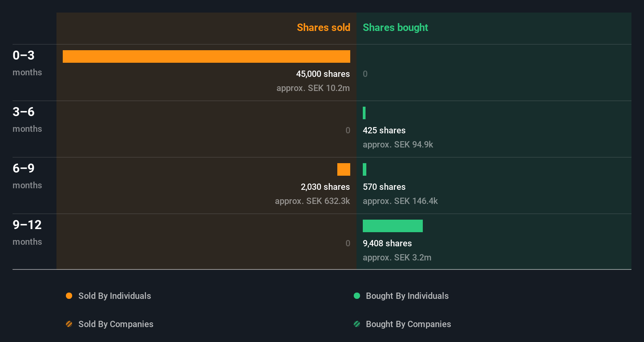Select the 0–3 months row label

coord(27,63)
